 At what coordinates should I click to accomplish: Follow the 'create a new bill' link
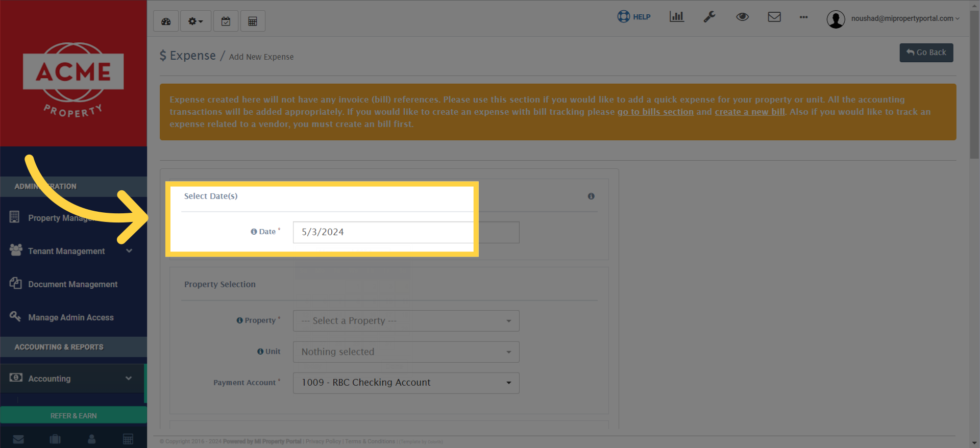[x=750, y=112]
